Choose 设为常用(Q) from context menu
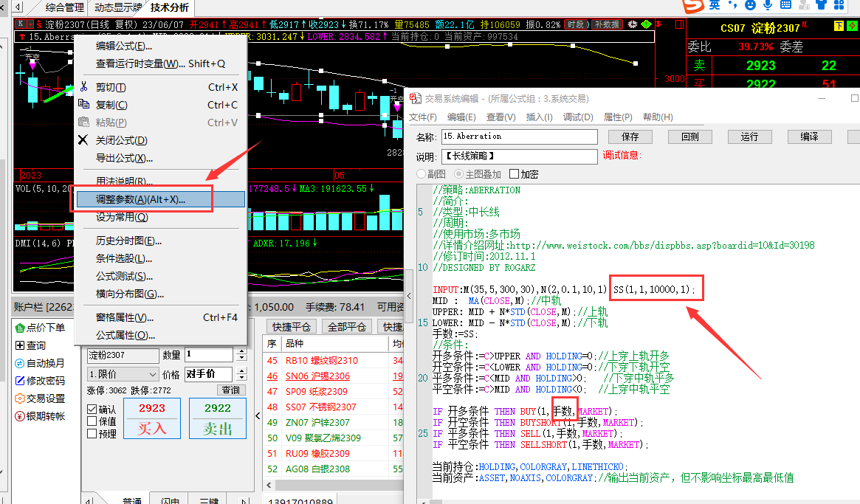Viewport: 860px width, 504px height. (161, 217)
